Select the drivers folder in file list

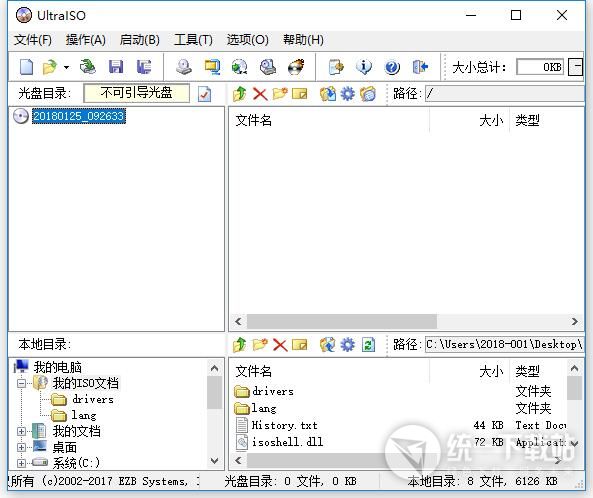coord(272,391)
